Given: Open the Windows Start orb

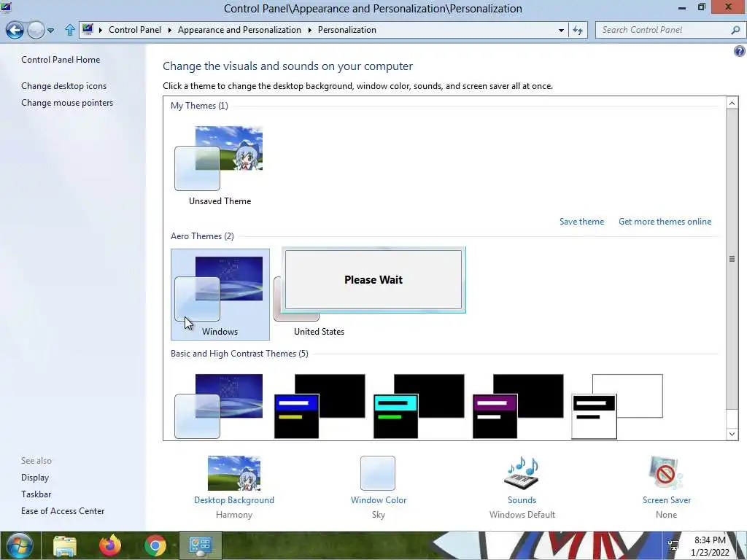Looking at the screenshot, I should coord(20,545).
